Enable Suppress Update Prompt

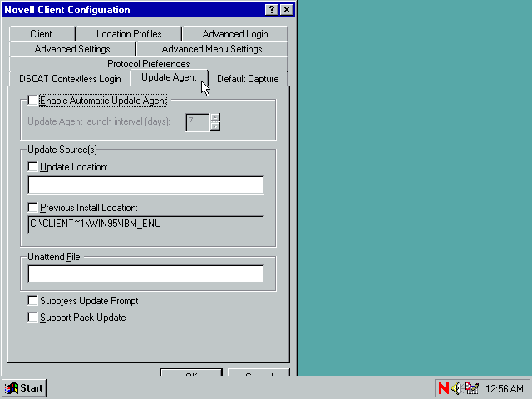pyautogui.click(x=32, y=300)
